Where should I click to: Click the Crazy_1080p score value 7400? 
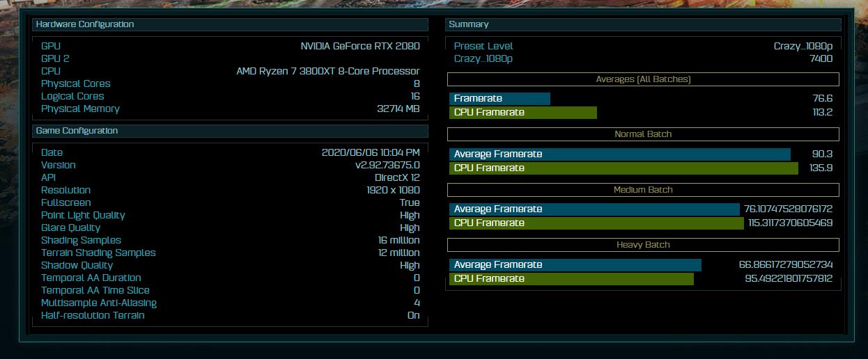click(820, 58)
